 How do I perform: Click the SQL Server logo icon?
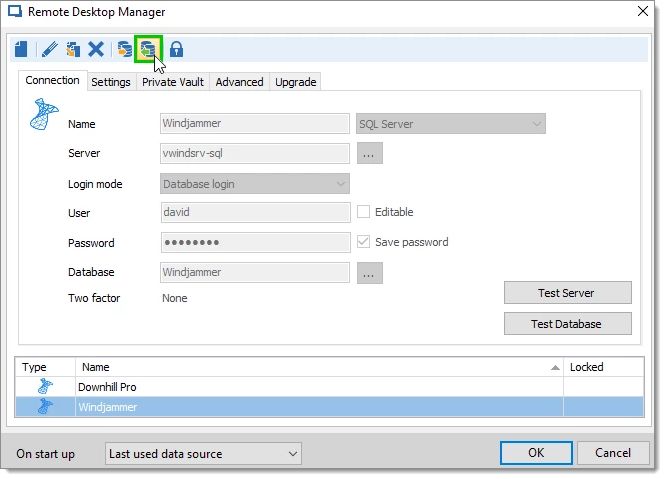point(44,114)
